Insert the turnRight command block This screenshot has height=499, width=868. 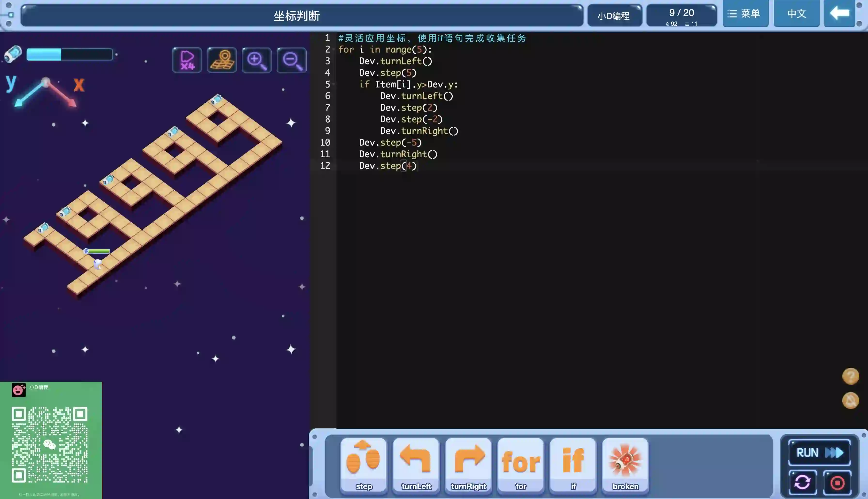coord(469,465)
